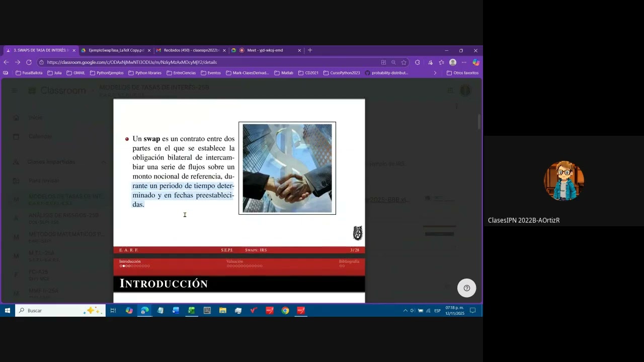Open the EntreCiencias bookmarks folder
The width and height of the screenshot is (644, 362).
pos(181,73)
